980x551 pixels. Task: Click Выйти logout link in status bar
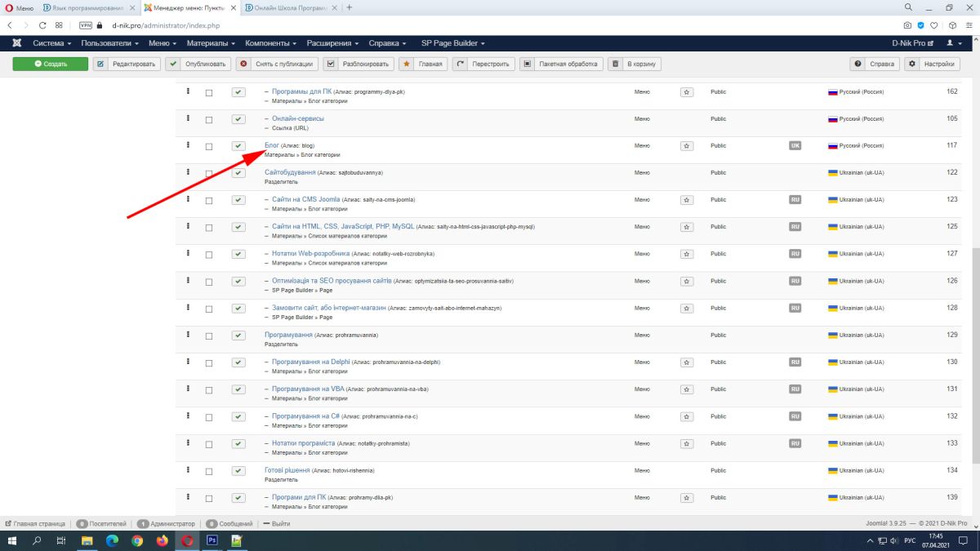point(276,523)
